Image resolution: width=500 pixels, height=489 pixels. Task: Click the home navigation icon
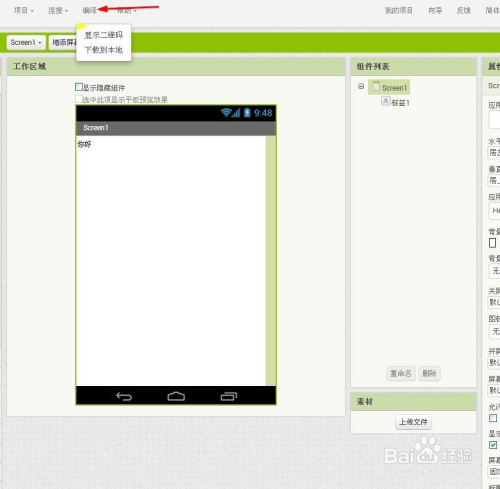point(176,396)
